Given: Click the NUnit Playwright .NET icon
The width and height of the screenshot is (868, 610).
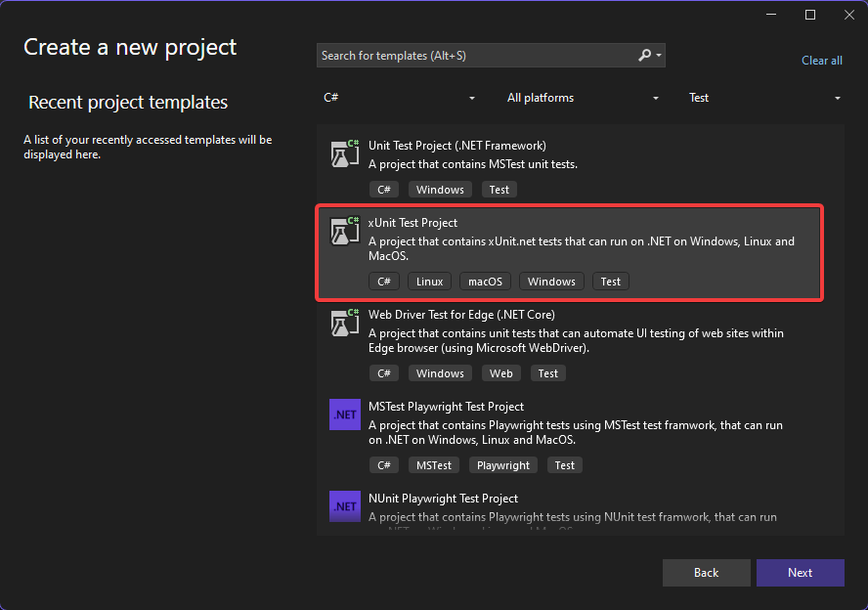Looking at the screenshot, I should click(x=344, y=506).
